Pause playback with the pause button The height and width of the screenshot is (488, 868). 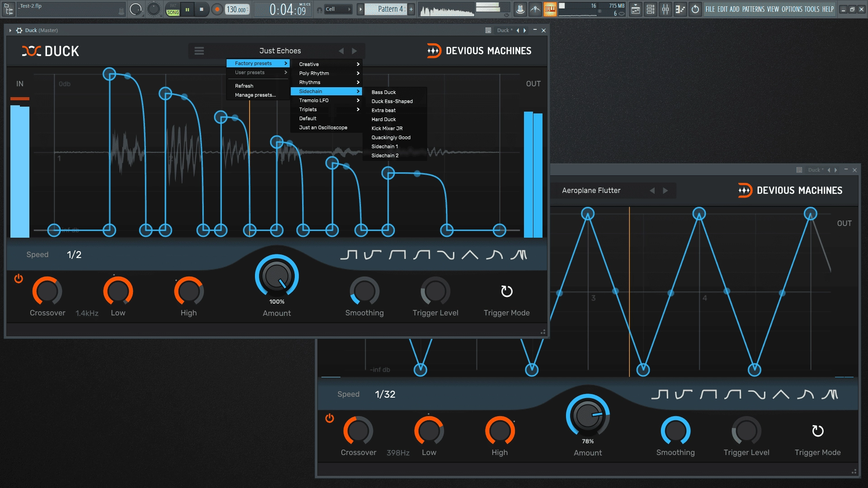187,9
